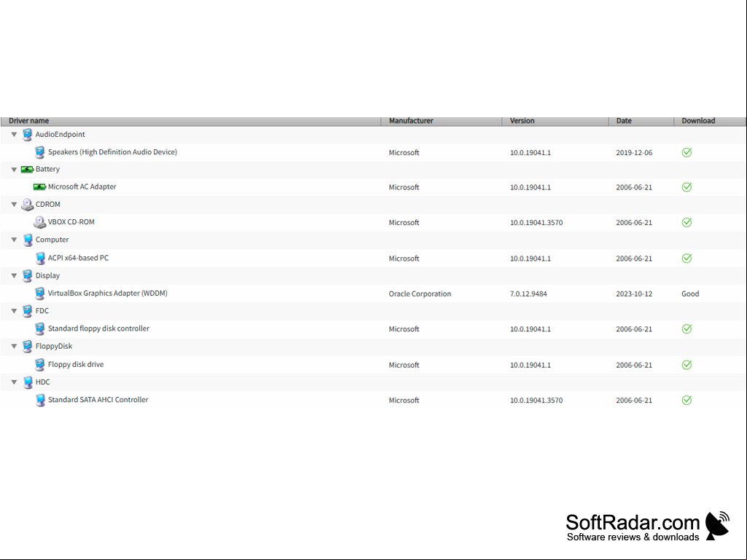Click the Display category icon
The image size is (747, 560).
pos(28,276)
